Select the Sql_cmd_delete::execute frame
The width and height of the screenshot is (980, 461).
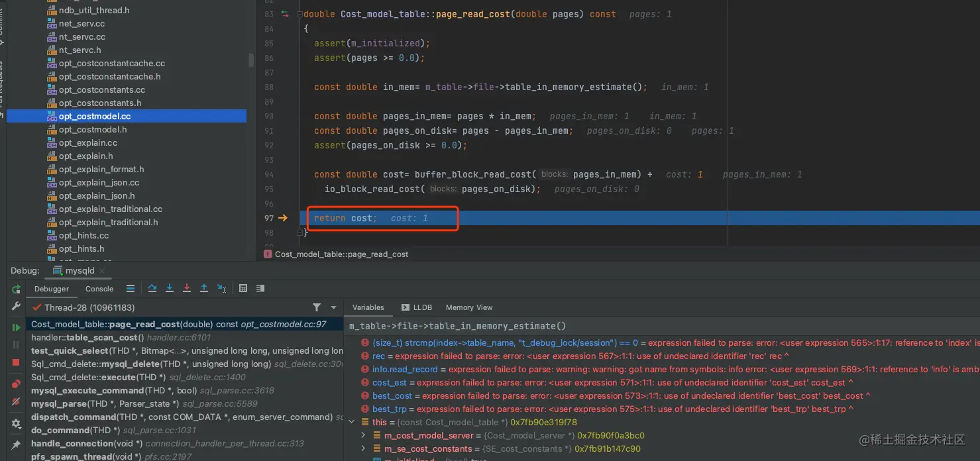[x=185, y=378]
